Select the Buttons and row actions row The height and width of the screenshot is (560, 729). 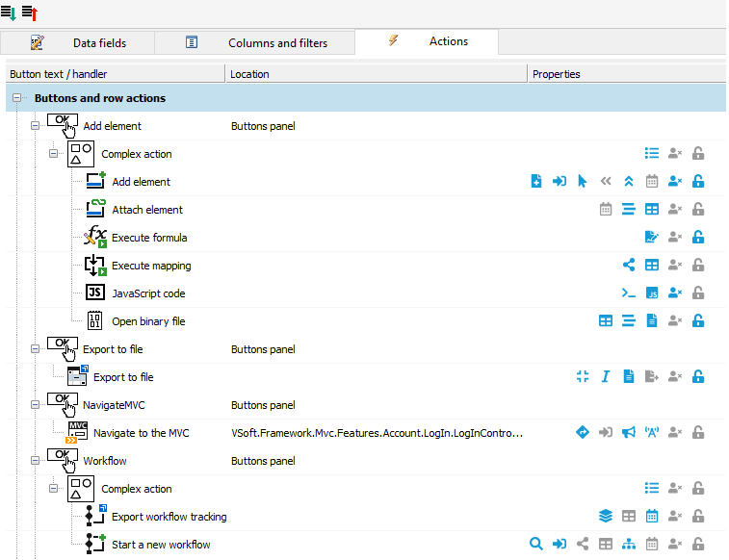click(366, 98)
